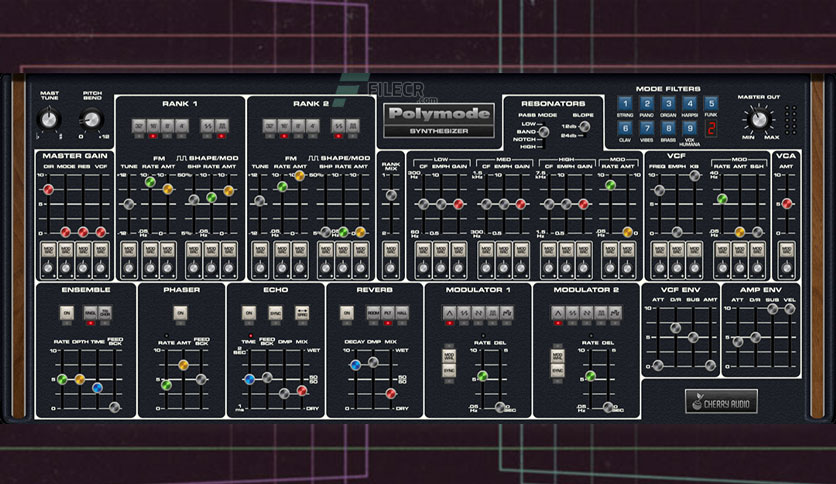The height and width of the screenshot is (484, 836).
Task: Select Mode Filter 3 Organ
Action: tap(668, 103)
